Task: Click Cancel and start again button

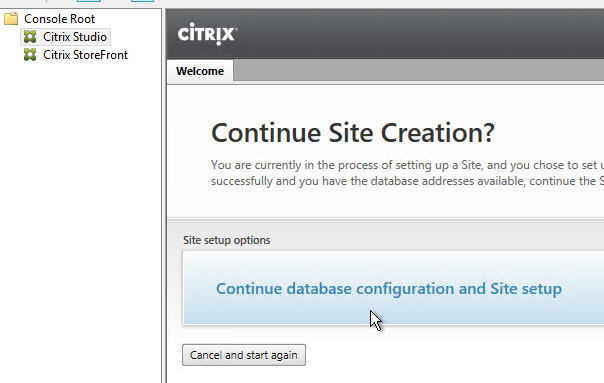Action: pyautogui.click(x=244, y=355)
